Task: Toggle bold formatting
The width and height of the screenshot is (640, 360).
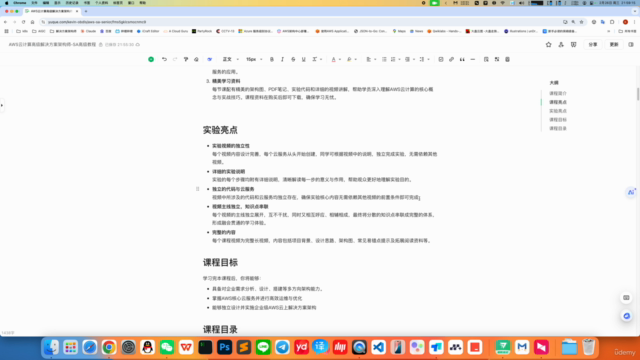Action: click(x=272, y=59)
